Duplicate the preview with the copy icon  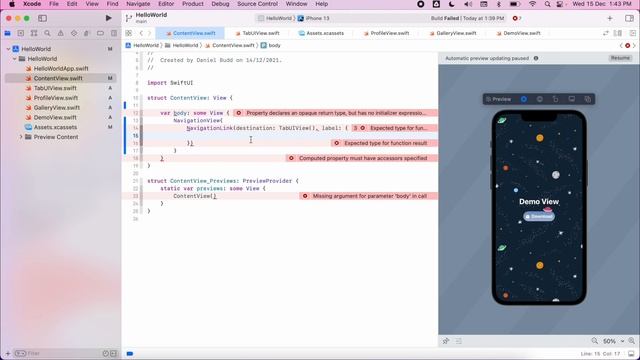587,99
